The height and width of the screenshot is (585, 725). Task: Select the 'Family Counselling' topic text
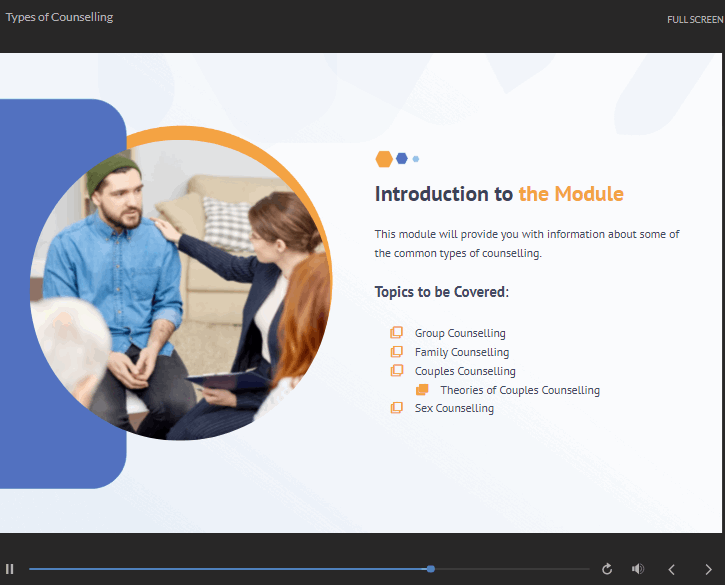pos(462,352)
